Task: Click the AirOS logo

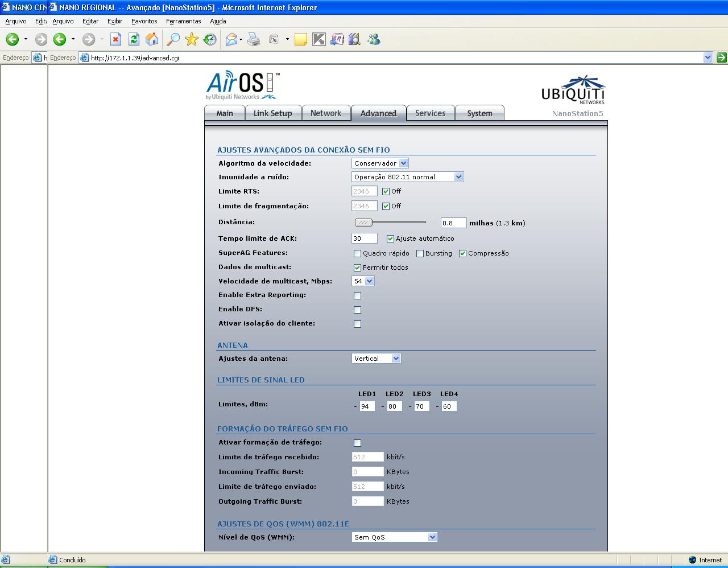Action: tap(243, 85)
